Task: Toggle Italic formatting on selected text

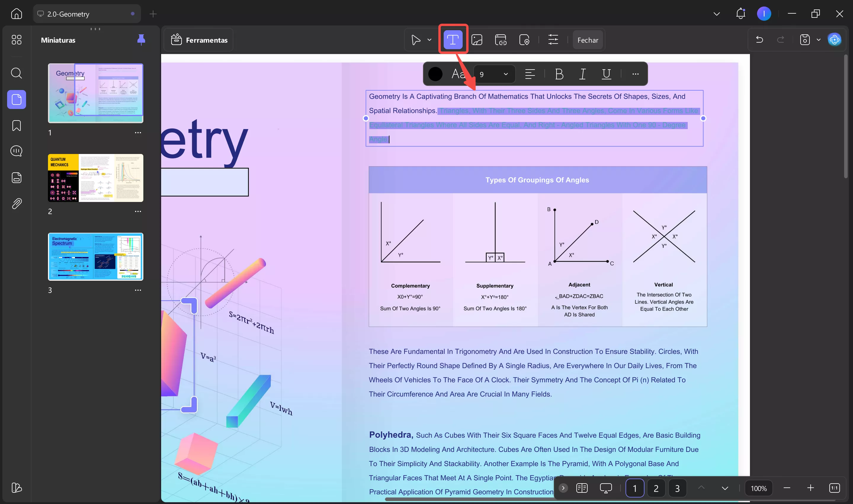Action: (x=582, y=74)
